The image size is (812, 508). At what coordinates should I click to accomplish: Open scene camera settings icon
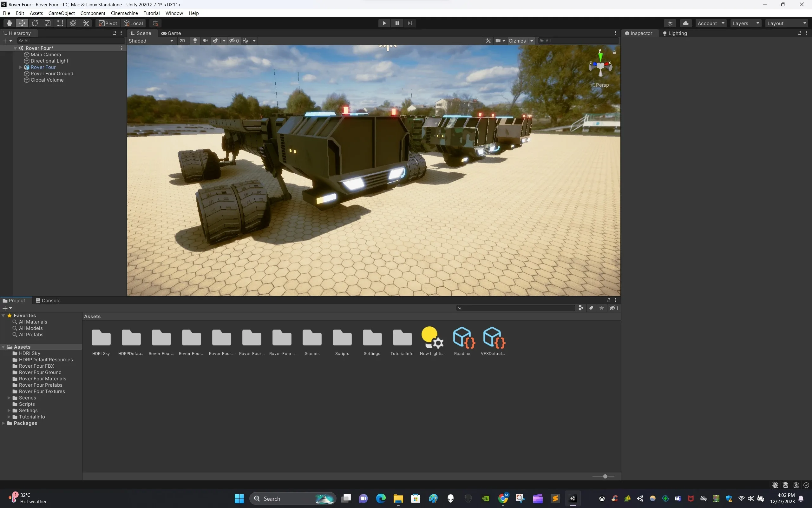point(498,41)
